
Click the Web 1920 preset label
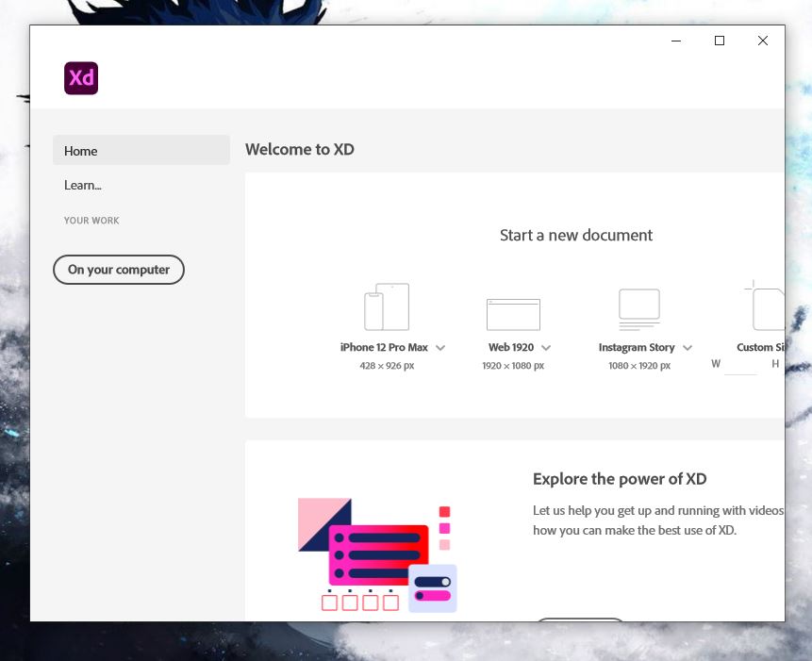(511, 348)
